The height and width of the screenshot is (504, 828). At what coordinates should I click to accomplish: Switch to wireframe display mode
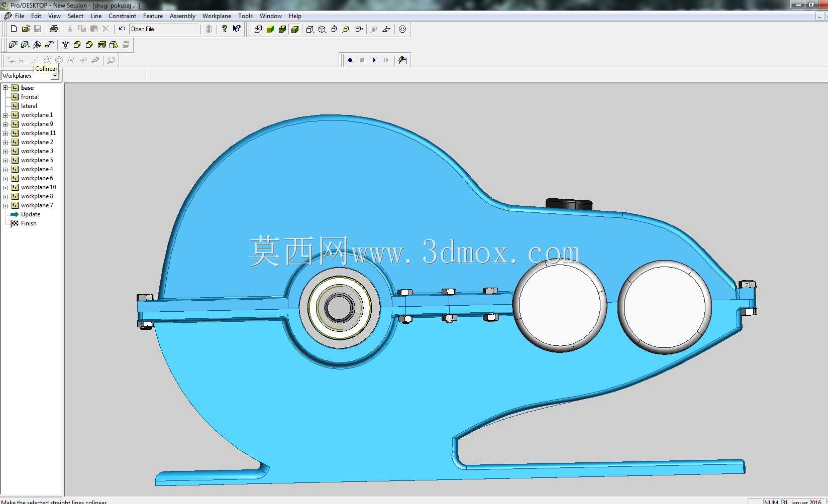click(258, 29)
